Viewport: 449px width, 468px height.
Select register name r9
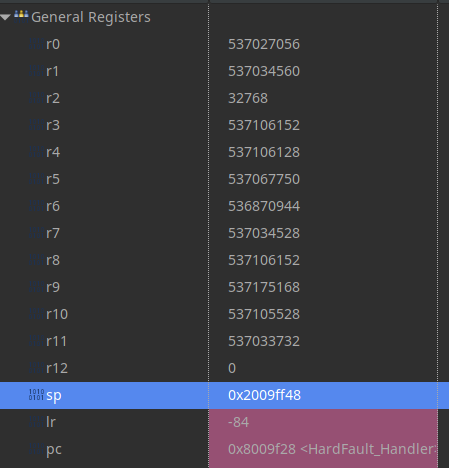point(53,287)
